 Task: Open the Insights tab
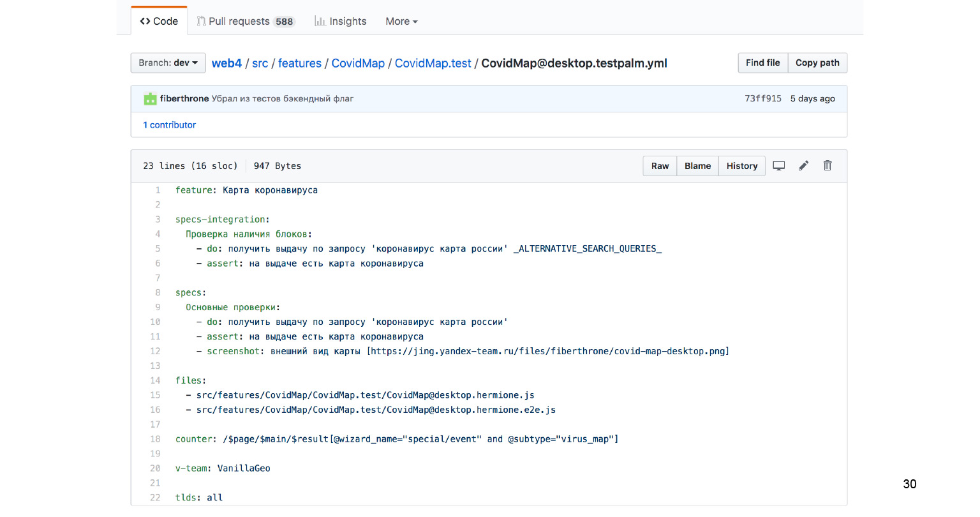click(347, 21)
